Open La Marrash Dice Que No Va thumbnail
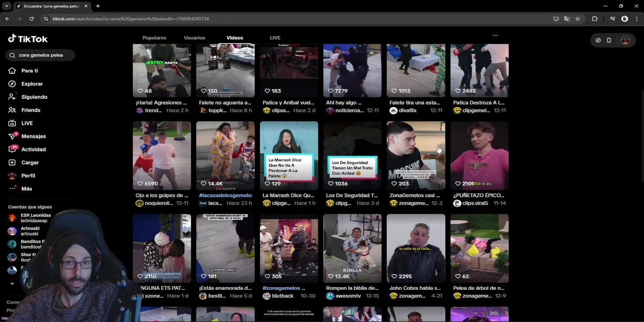644x322 pixels. [x=289, y=156]
